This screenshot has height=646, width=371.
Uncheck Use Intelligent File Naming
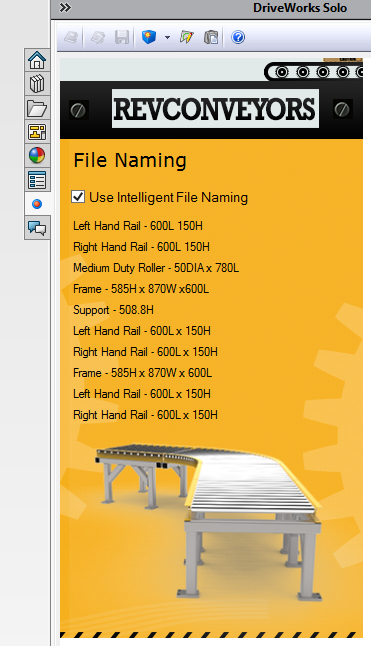(78, 197)
